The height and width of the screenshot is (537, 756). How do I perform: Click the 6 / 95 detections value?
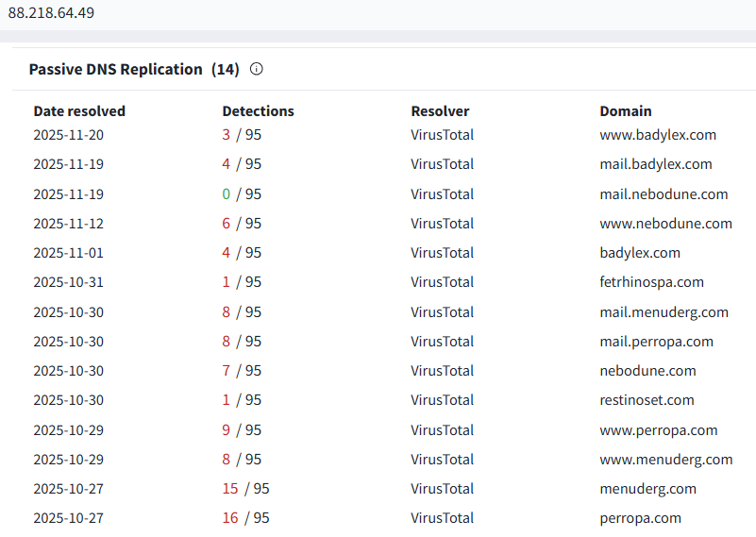pos(242,224)
